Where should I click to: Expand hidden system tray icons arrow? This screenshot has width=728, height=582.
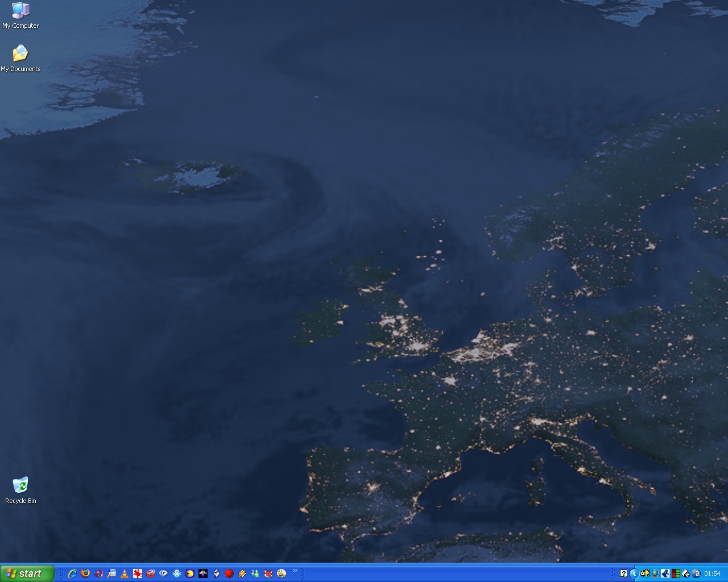pos(634,573)
